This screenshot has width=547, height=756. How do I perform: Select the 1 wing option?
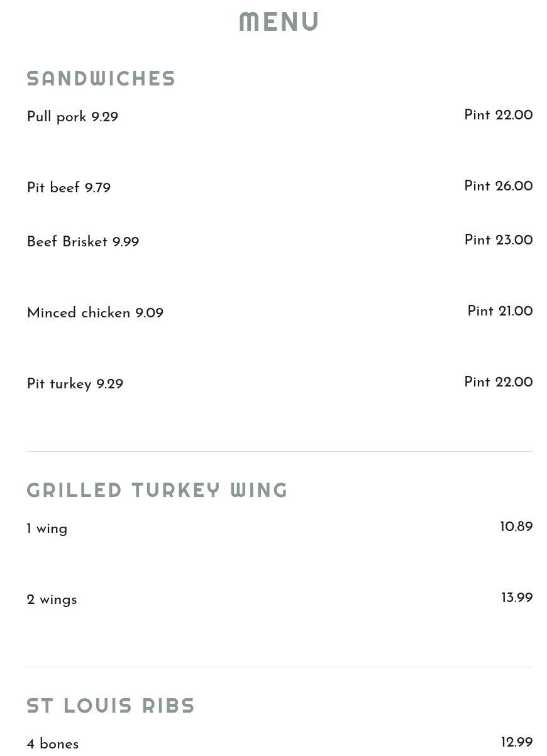47,529
